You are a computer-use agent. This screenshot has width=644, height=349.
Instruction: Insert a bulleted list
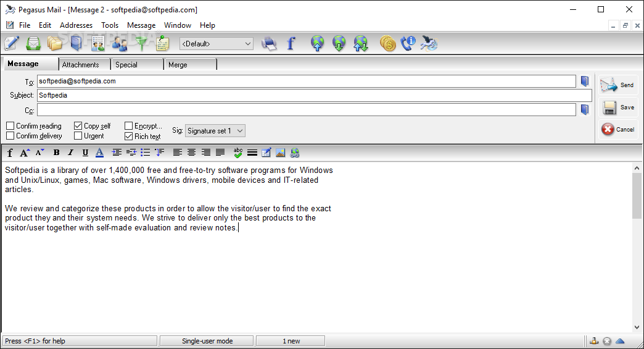click(x=145, y=153)
